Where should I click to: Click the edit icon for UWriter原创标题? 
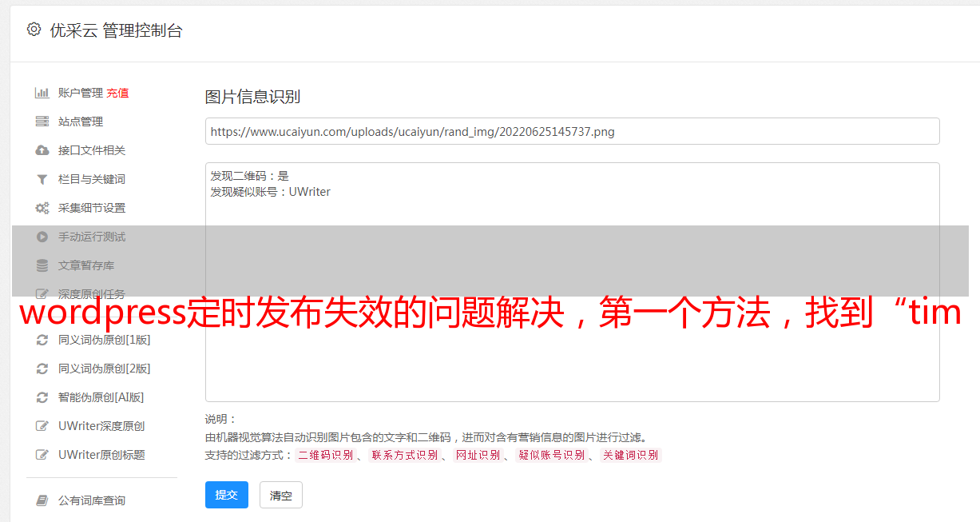point(42,455)
